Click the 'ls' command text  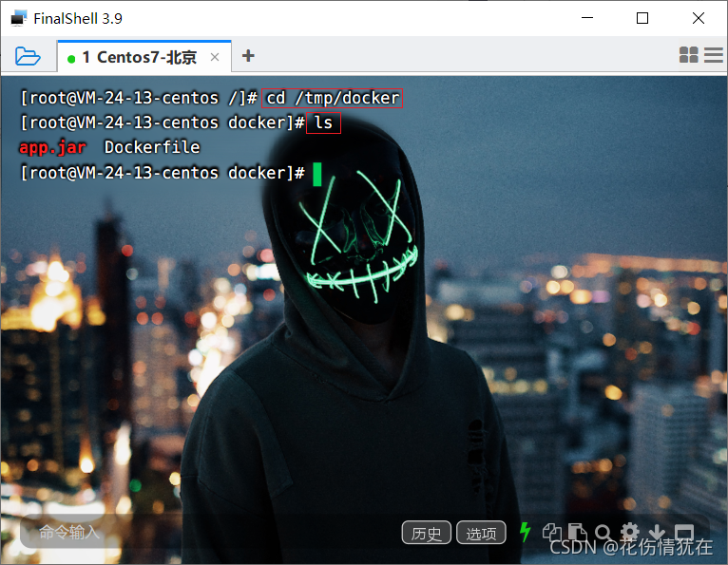323,122
